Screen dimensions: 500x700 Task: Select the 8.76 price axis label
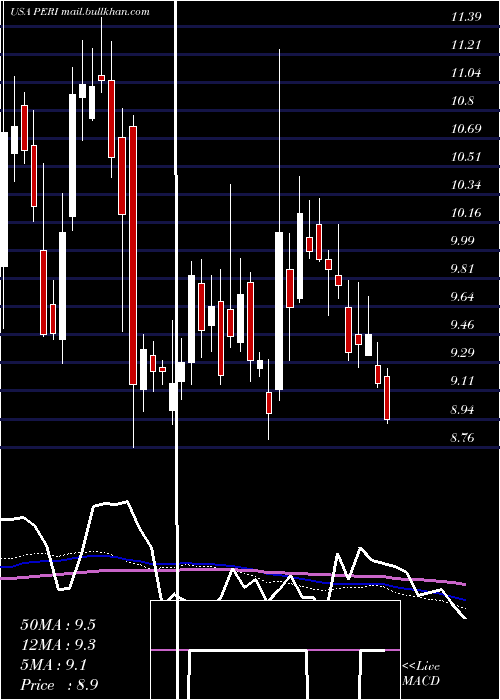click(464, 438)
